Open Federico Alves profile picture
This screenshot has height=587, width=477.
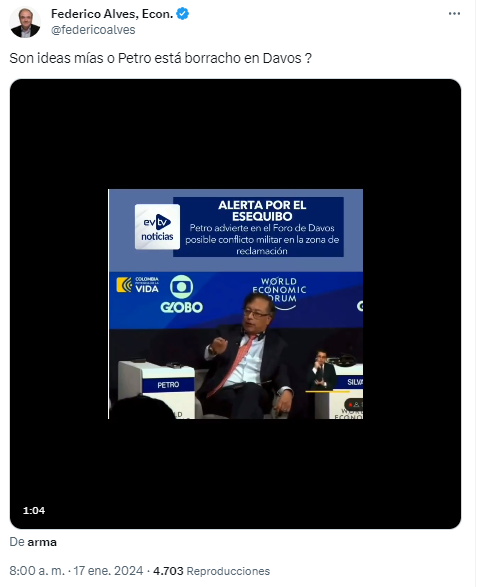point(25,22)
